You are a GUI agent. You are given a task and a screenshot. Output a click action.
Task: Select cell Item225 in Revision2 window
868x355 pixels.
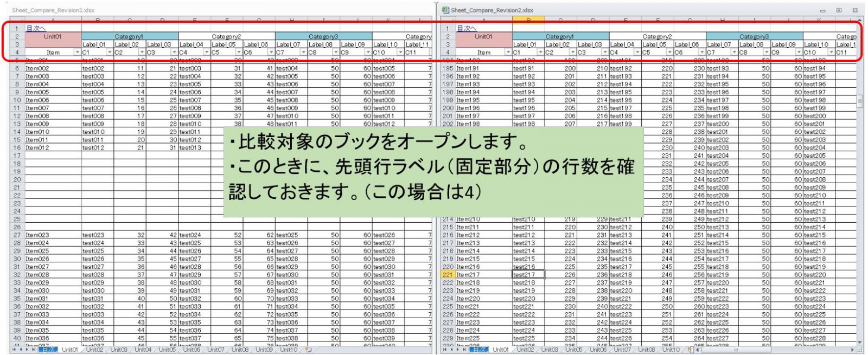484,338
